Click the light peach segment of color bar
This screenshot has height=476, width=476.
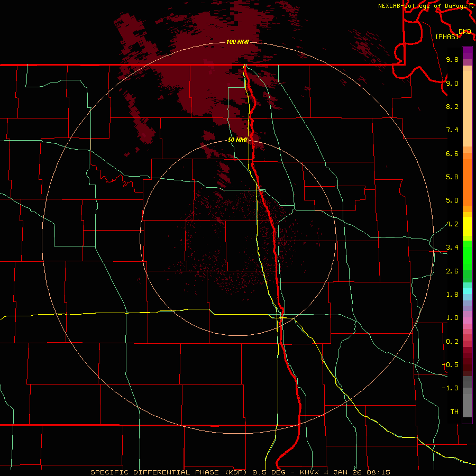point(467,108)
